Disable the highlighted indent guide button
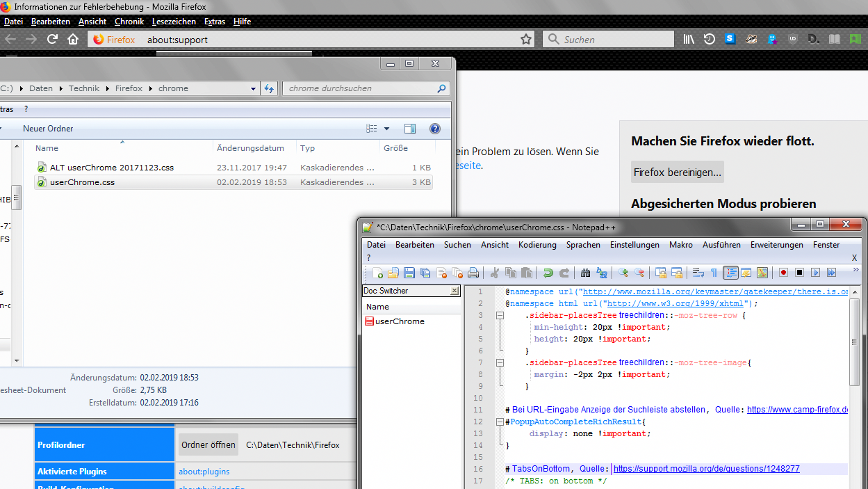Image resolution: width=868 pixels, height=489 pixels. tap(730, 273)
